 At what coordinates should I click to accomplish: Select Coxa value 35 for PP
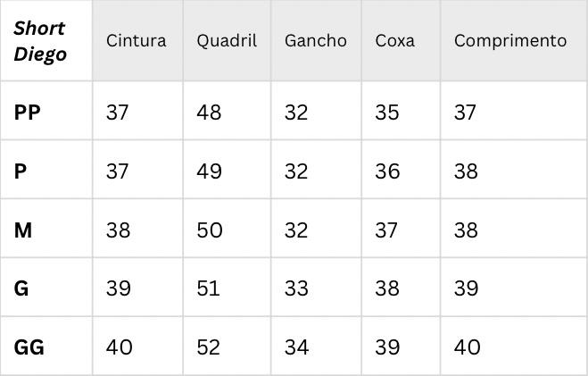click(387, 113)
